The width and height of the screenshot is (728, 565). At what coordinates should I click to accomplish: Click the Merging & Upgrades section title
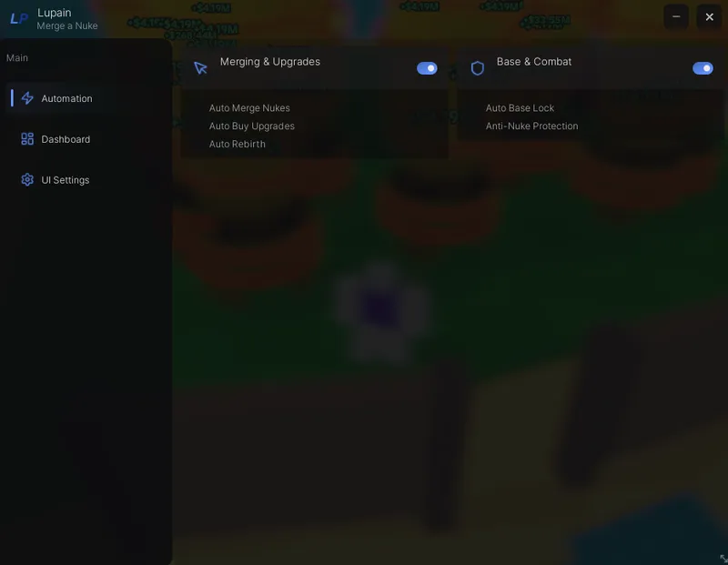tap(270, 62)
